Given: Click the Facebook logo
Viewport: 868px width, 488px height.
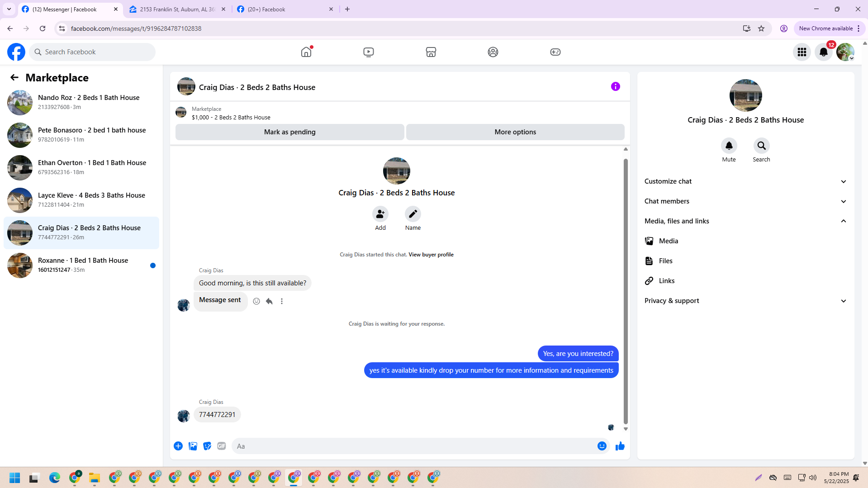Looking at the screenshot, I should 16,52.
